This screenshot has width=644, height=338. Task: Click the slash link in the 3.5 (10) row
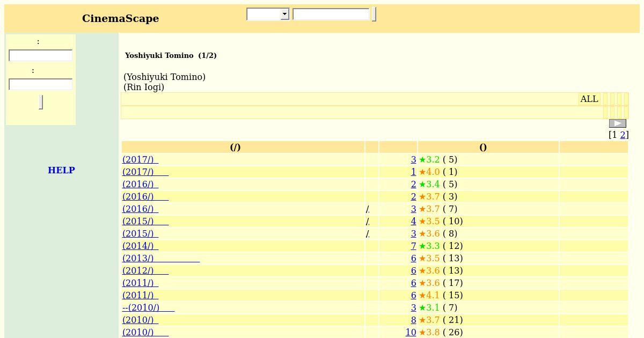pyautogui.click(x=368, y=221)
